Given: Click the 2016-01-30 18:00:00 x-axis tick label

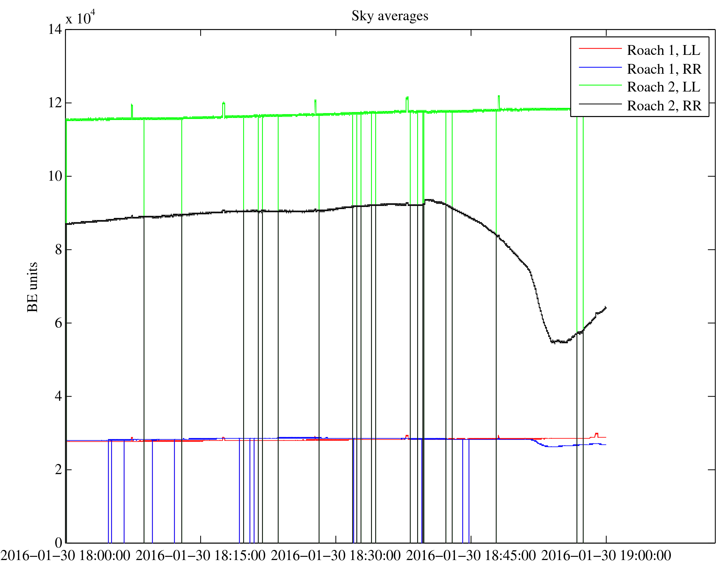Looking at the screenshot, I should tap(65, 556).
